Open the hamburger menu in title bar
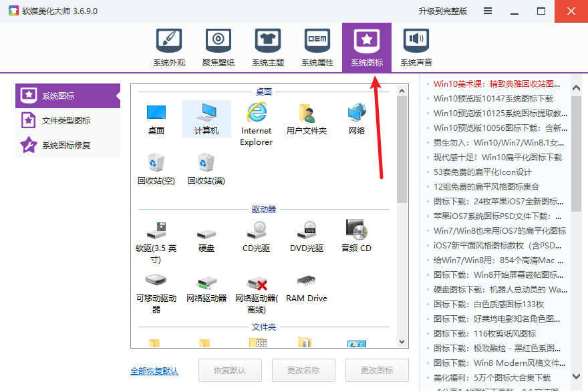This screenshot has height=392, width=588. (x=488, y=11)
